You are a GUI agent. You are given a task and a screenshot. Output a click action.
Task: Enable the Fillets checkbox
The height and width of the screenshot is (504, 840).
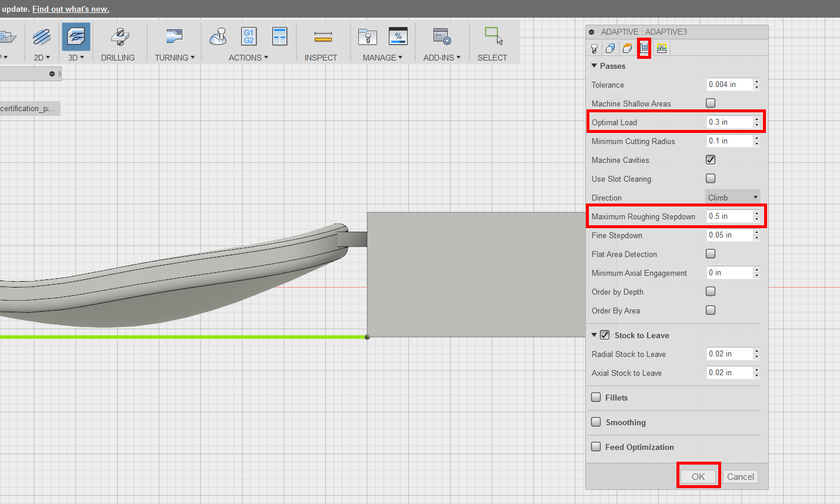point(596,398)
